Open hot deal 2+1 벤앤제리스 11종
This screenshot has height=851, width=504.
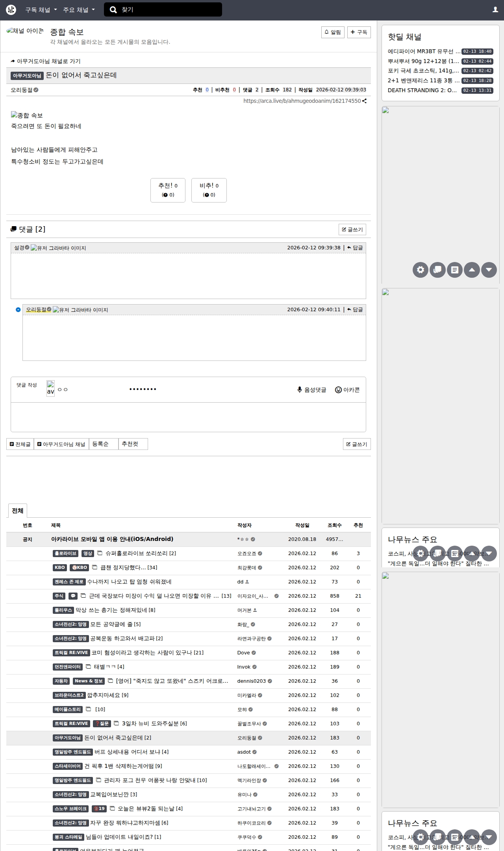click(424, 80)
